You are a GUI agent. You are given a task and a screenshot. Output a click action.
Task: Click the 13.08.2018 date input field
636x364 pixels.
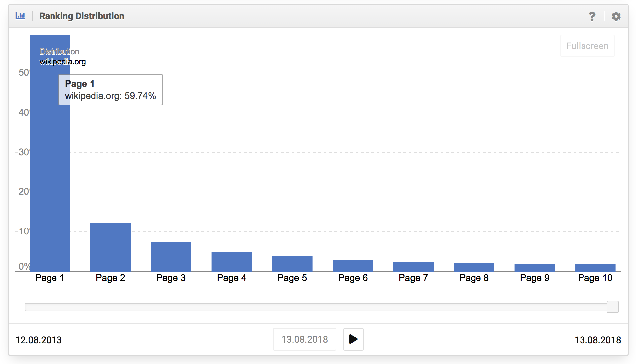(305, 339)
